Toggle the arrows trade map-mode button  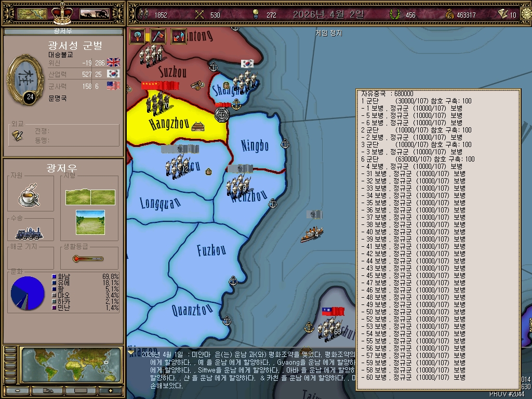(179, 36)
